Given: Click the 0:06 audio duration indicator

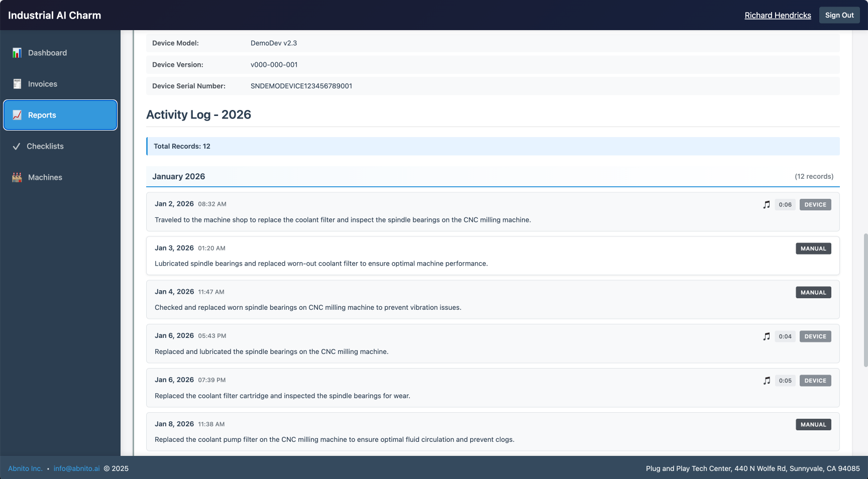Looking at the screenshot, I should [785, 204].
